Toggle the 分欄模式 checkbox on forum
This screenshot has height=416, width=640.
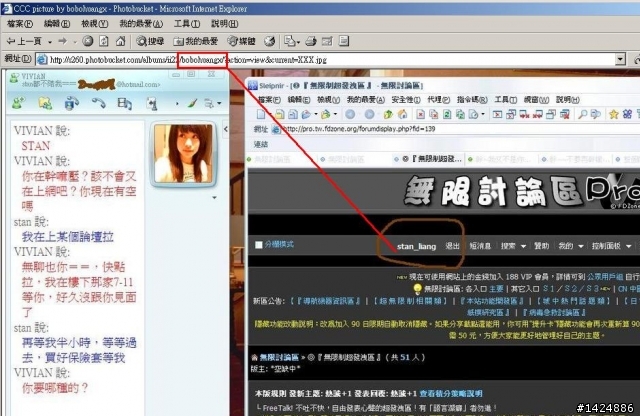pyautogui.click(x=258, y=245)
